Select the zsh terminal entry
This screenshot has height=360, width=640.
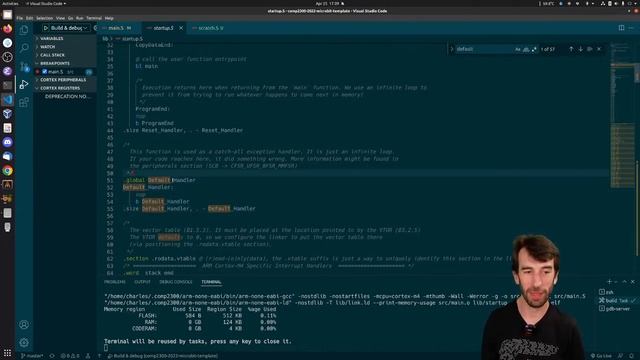point(617,292)
